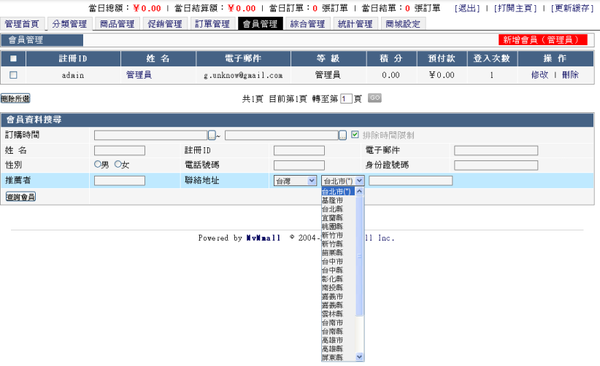Choose 新竹縣 from the city list
The width and height of the screenshot is (600, 366).
tap(332, 244)
